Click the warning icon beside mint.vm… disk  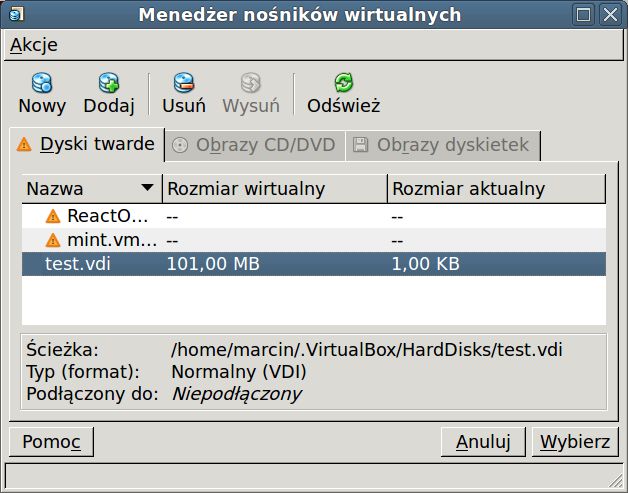(53, 240)
